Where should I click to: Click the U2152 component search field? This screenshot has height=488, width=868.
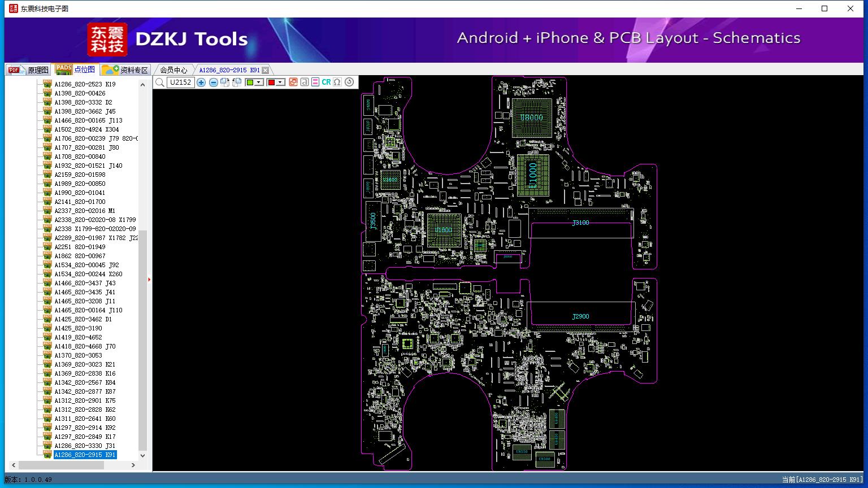(x=180, y=82)
